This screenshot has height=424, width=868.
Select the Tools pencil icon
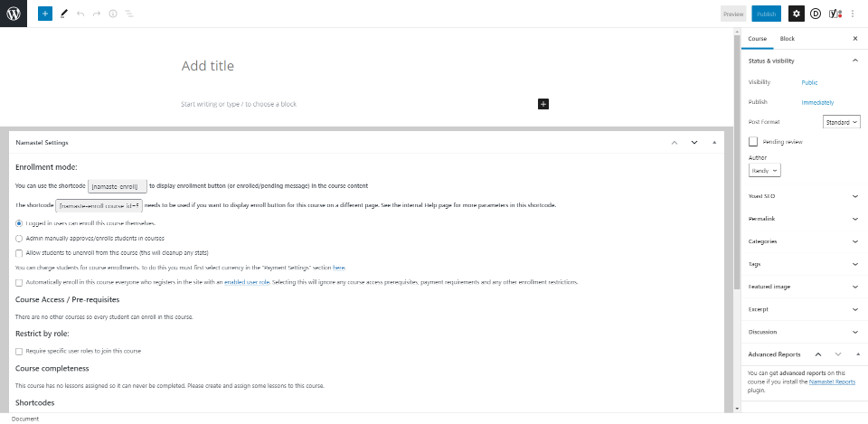pos(63,14)
